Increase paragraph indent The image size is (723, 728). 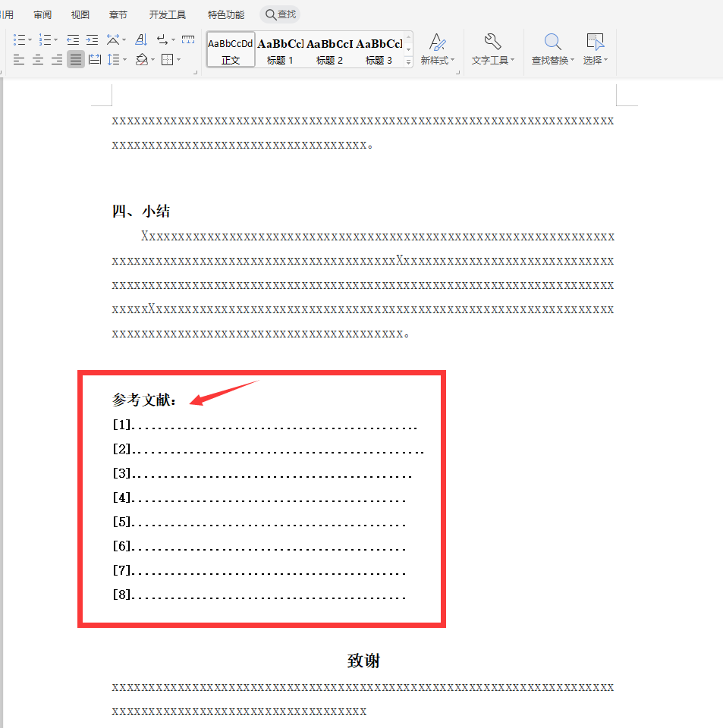tap(92, 39)
